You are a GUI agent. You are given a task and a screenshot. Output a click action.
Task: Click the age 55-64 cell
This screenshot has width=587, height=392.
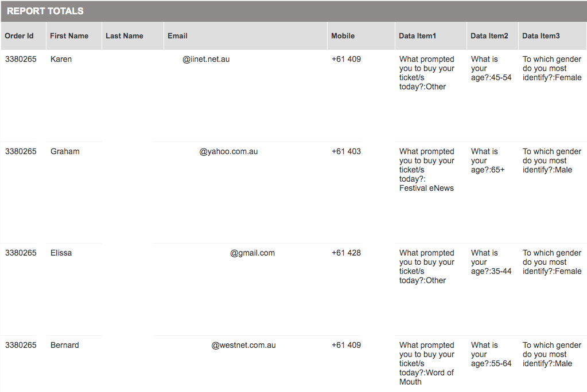pos(491,355)
